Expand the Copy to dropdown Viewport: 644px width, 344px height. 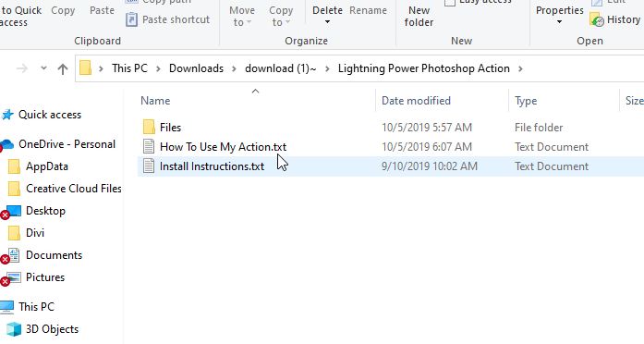click(281, 16)
